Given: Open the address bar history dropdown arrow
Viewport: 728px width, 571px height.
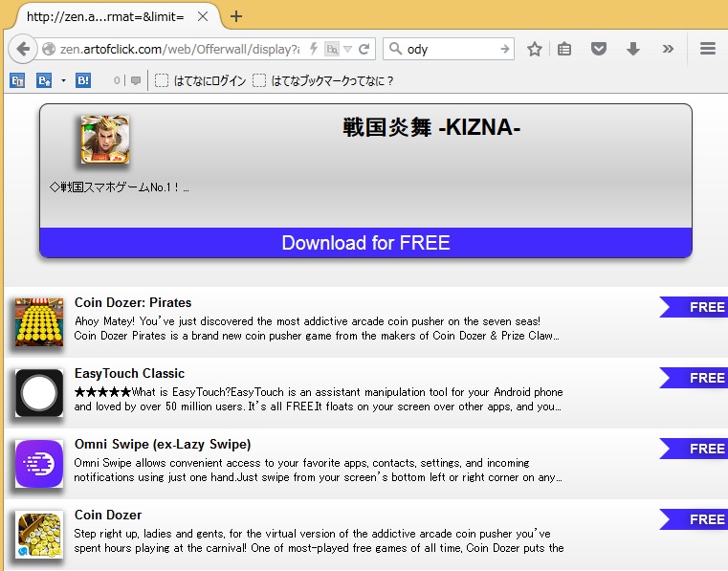Looking at the screenshot, I should (x=348, y=49).
